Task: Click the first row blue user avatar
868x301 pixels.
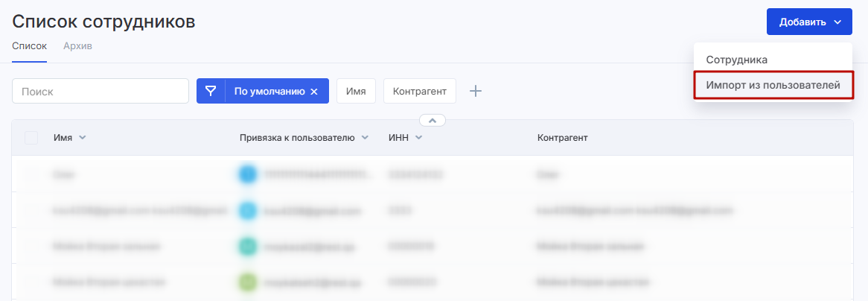Action: [247, 174]
